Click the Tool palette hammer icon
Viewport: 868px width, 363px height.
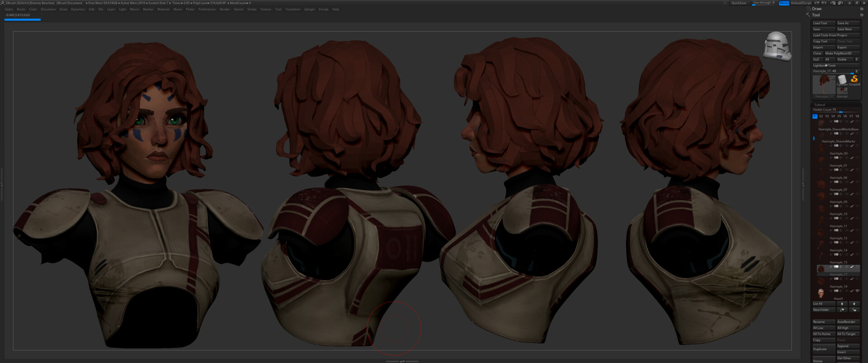coord(808,15)
